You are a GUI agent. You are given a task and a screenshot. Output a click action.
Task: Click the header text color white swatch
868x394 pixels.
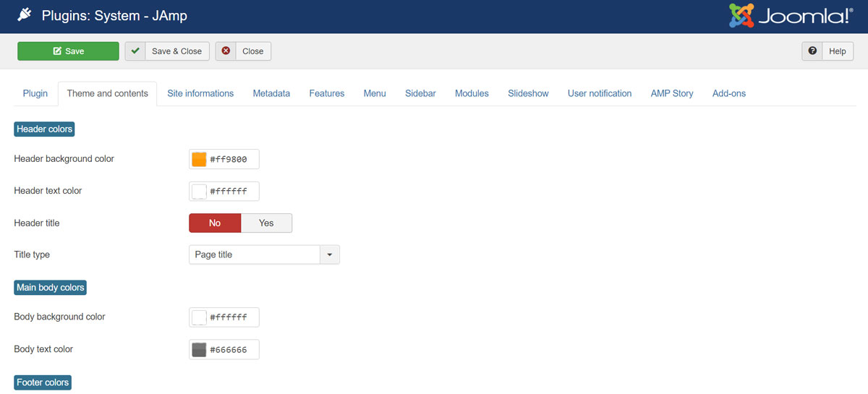[x=199, y=192]
